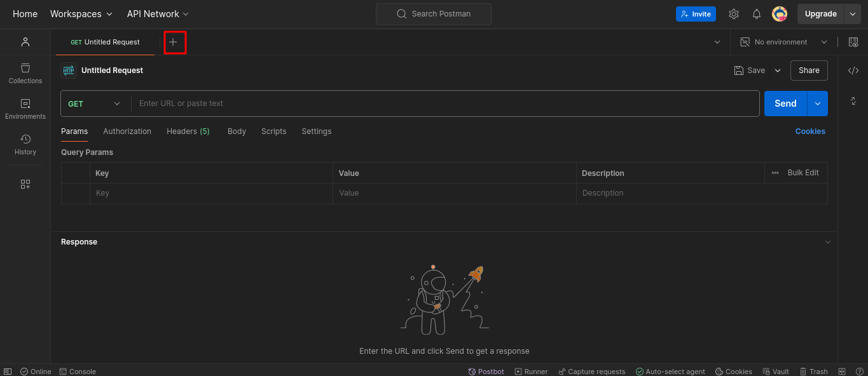Open the dropdown arrow beside Save

coord(778,70)
